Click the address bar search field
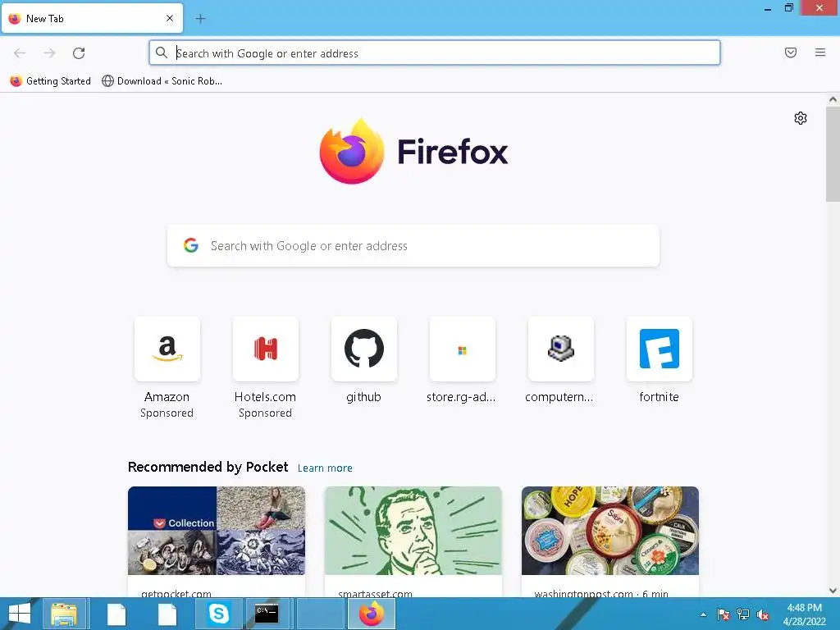The image size is (840, 630). [435, 53]
